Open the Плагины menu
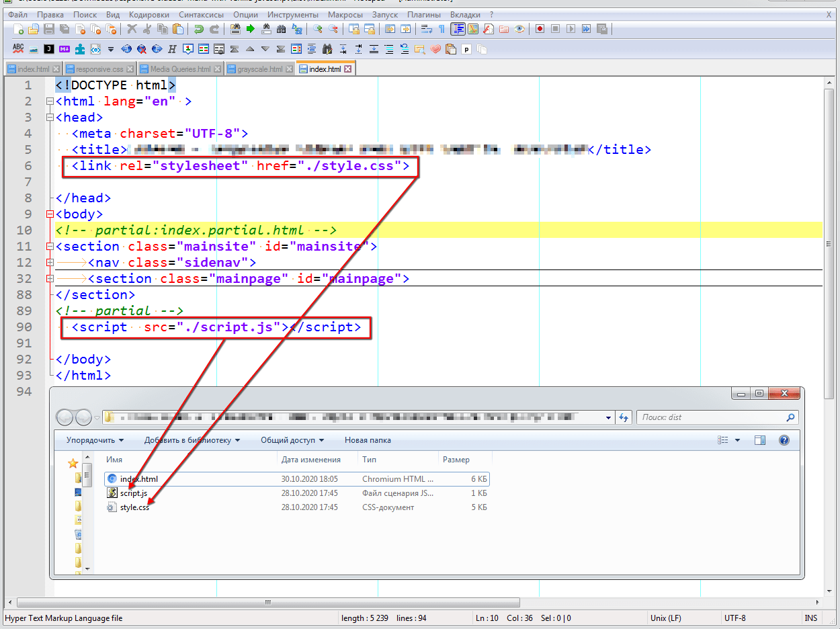Image resolution: width=840 pixels, height=629 pixels. (x=423, y=14)
